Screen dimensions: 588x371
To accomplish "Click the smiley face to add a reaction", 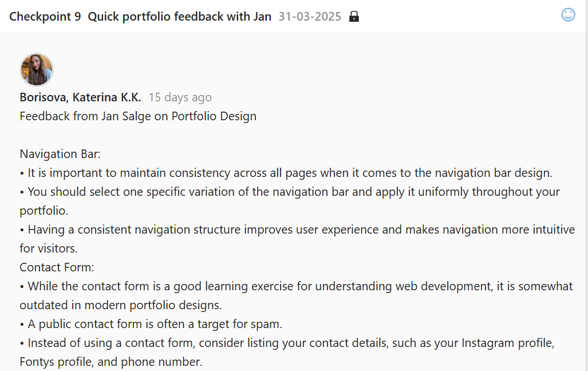I will [x=568, y=14].
